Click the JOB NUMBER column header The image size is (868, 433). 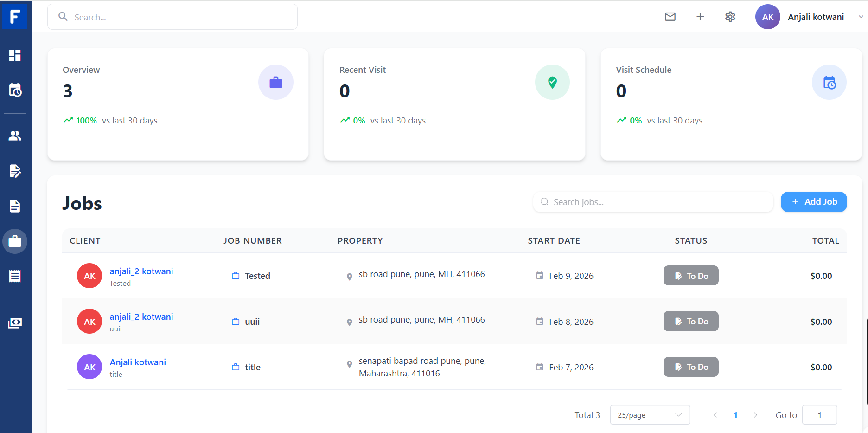point(252,241)
